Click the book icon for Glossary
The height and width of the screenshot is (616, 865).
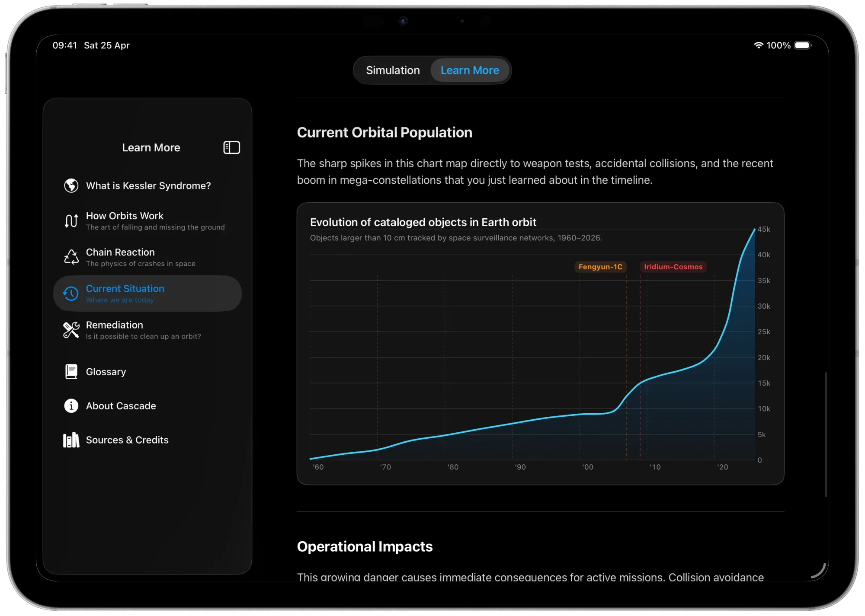[x=71, y=372]
